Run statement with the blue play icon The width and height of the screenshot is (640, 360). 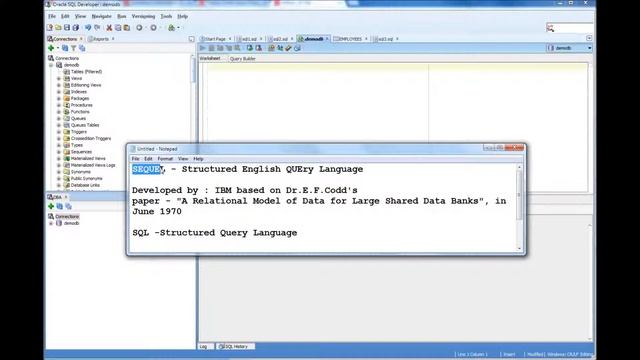203,48
